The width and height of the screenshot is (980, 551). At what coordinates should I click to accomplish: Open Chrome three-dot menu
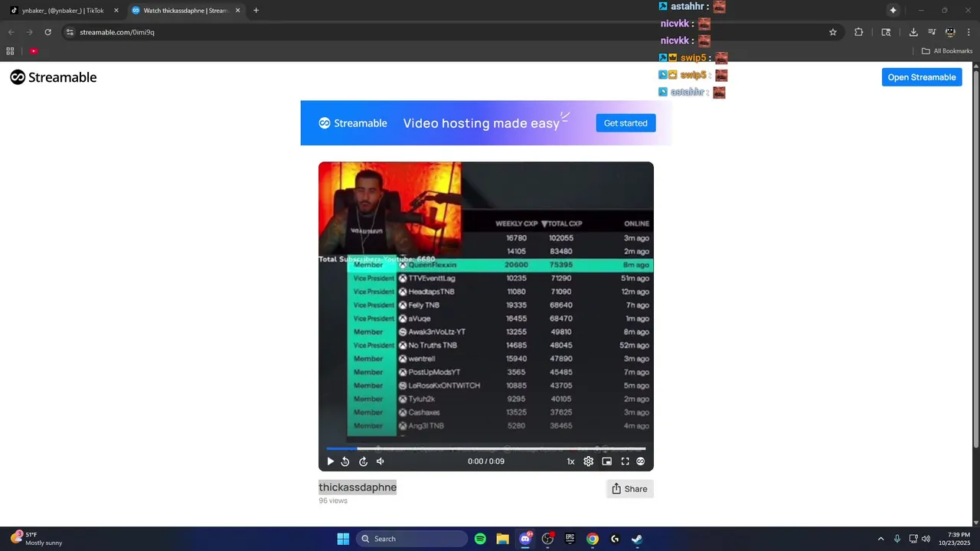(x=968, y=32)
